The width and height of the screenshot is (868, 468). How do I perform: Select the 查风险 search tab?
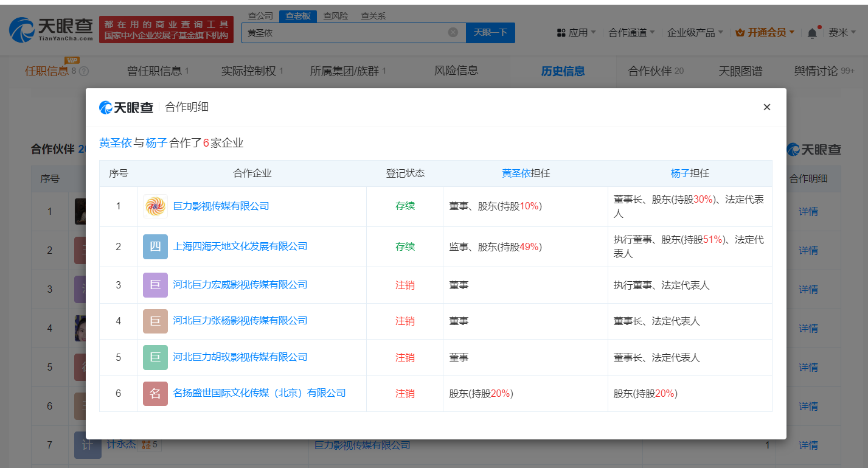(x=336, y=16)
